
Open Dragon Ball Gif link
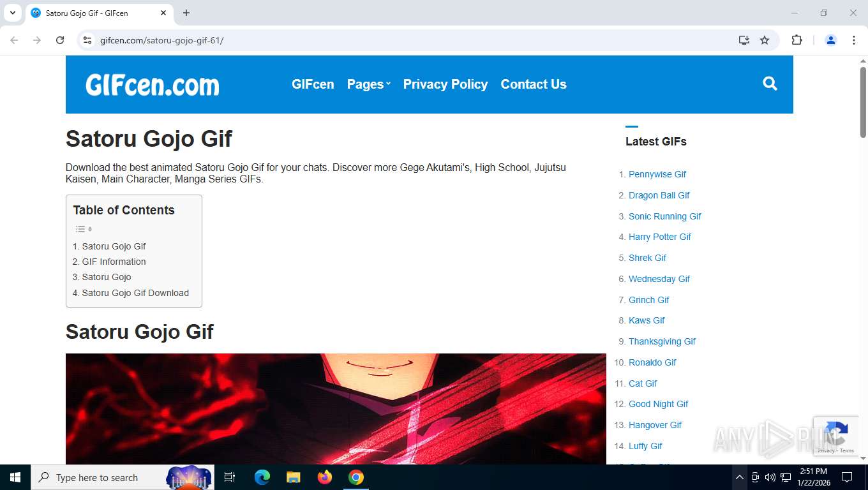pos(659,195)
